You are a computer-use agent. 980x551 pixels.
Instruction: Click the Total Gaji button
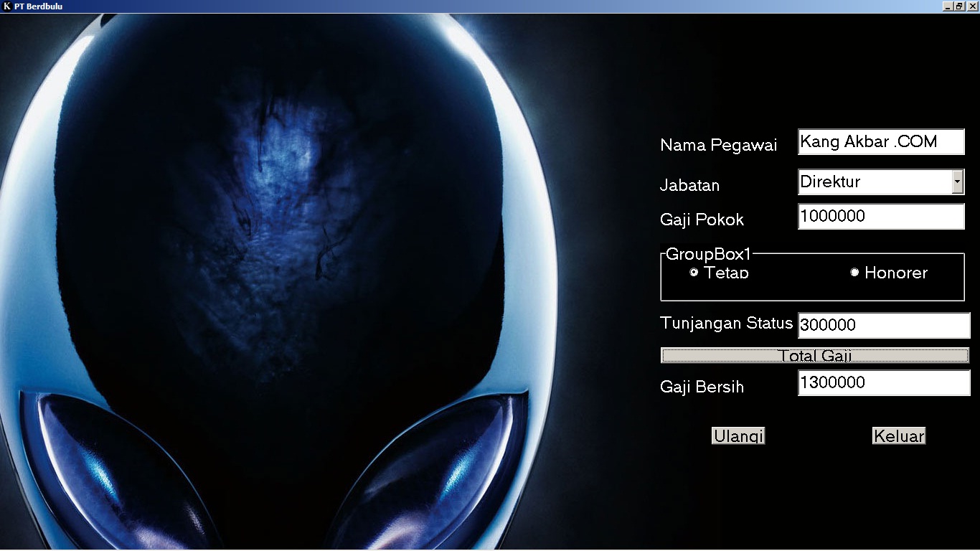point(815,355)
